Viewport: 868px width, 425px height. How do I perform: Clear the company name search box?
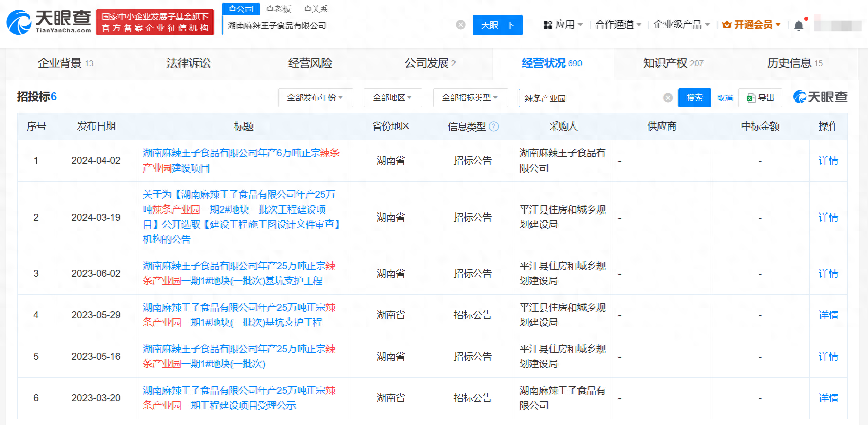[x=461, y=25]
